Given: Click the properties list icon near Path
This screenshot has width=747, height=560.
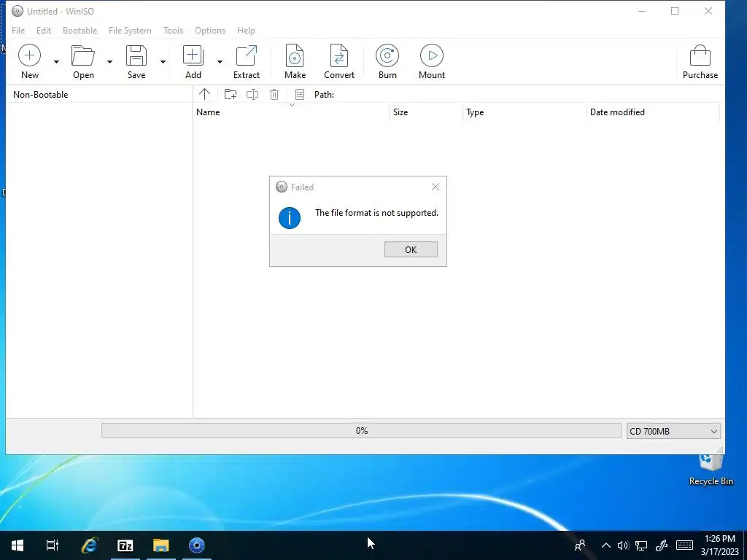Looking at the screenshot, I should (300, 94).
